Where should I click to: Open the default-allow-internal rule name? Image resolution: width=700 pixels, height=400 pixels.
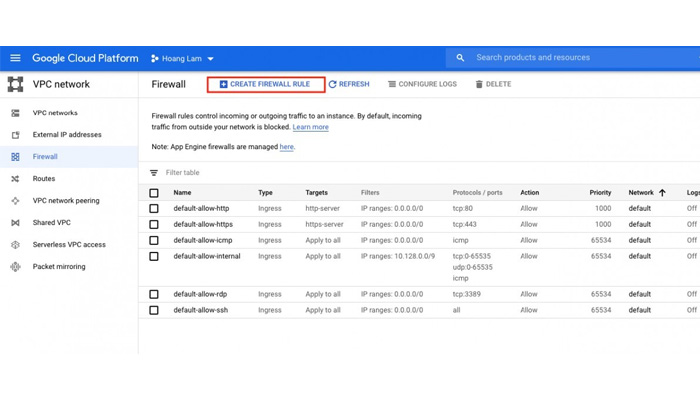point(207,256)
